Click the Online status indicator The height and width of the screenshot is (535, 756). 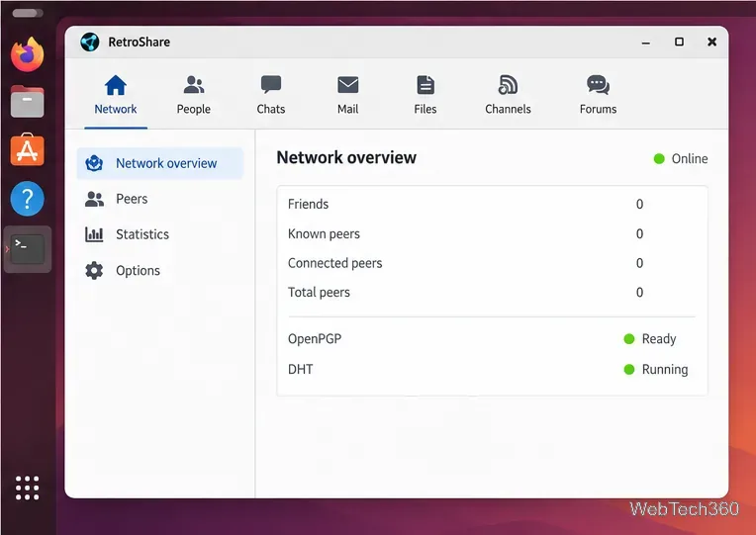(681, 158)
